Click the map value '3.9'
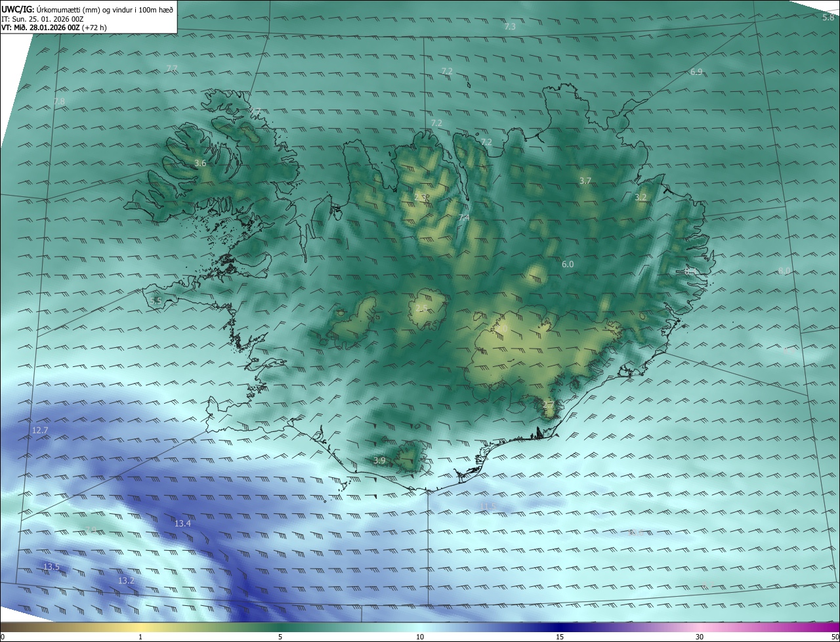Image resolution: width=840 pixels, height=642 pixels. click(379, 461)
